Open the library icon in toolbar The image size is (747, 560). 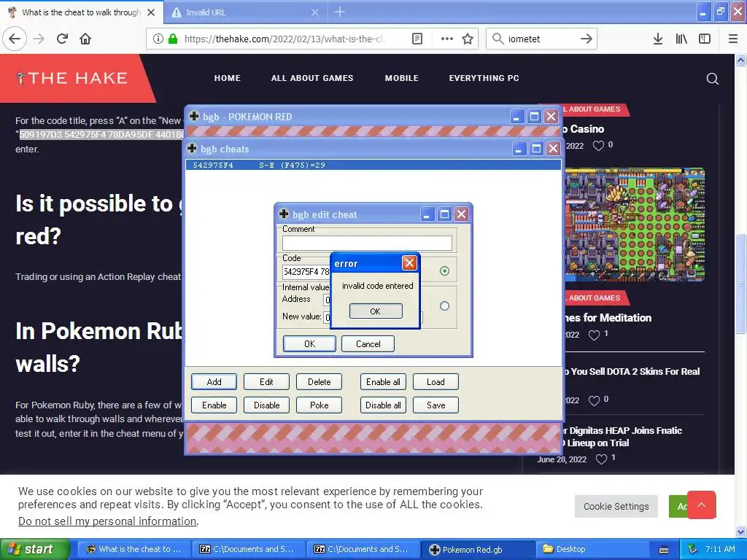pos(681,39)
